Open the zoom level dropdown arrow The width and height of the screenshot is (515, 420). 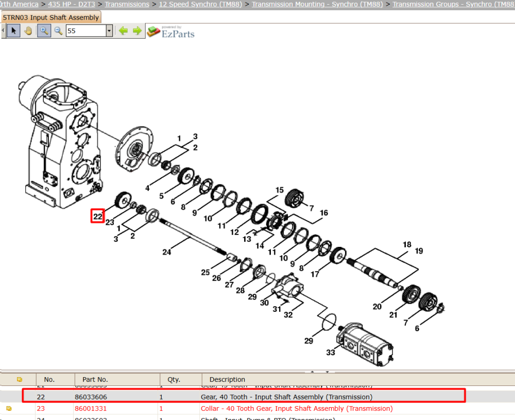coord(109,31)
